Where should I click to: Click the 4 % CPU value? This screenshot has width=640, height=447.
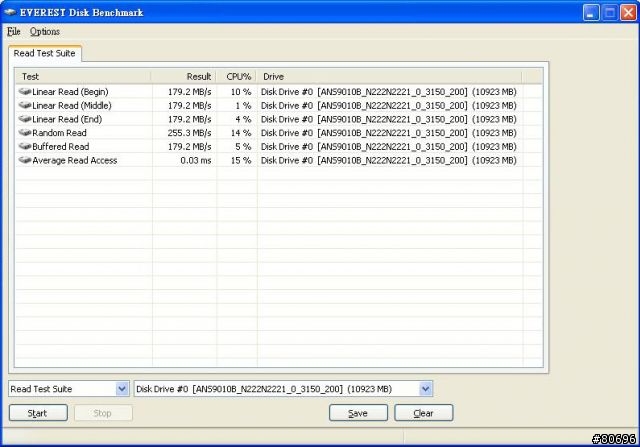pos(243,119)
